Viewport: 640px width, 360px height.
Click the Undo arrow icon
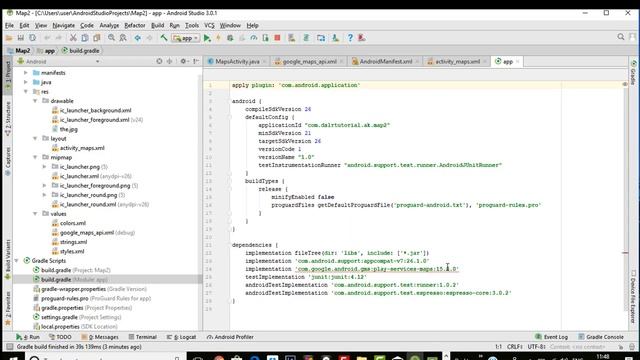coord(47,38)
